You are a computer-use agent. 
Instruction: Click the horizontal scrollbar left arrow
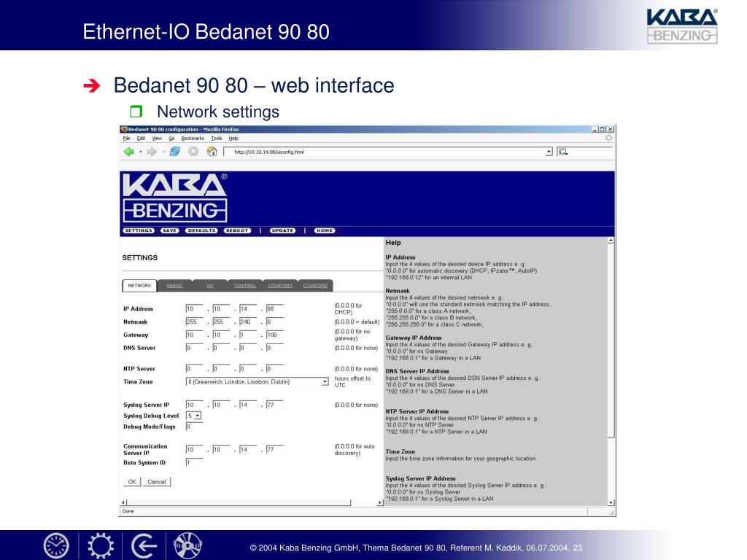(123, 502)
